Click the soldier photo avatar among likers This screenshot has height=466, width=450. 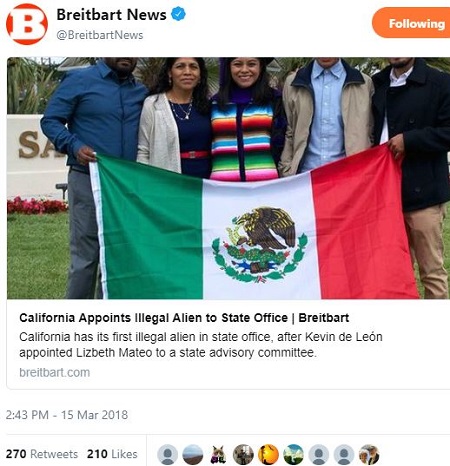tap(243, 454)
